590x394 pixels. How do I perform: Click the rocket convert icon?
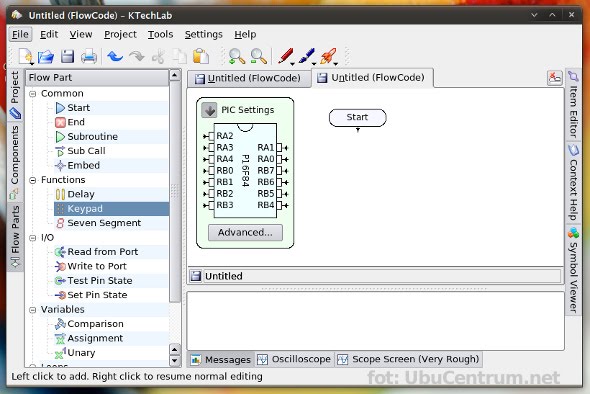[x=328, y=56]
